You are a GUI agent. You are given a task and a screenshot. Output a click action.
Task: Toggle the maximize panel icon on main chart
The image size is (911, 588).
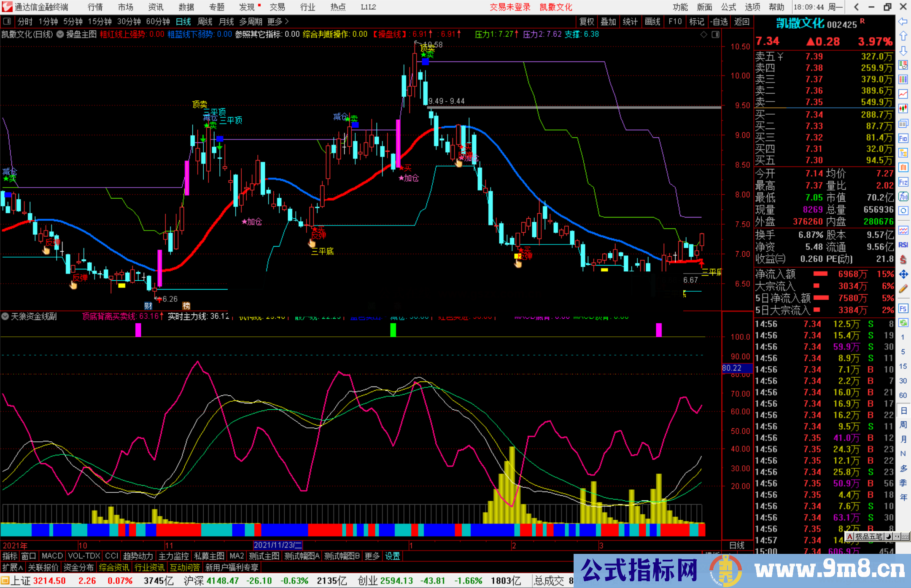click(715, 35)
